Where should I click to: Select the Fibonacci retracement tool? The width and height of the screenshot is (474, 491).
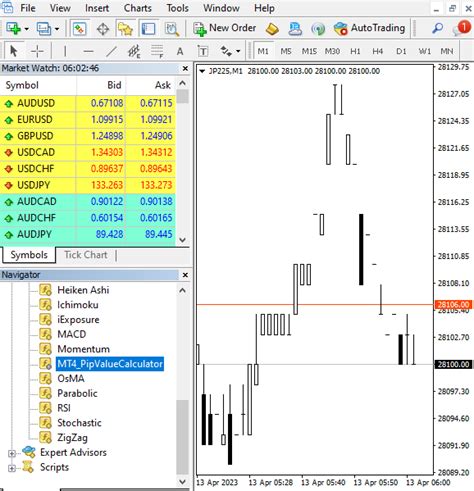157,51
